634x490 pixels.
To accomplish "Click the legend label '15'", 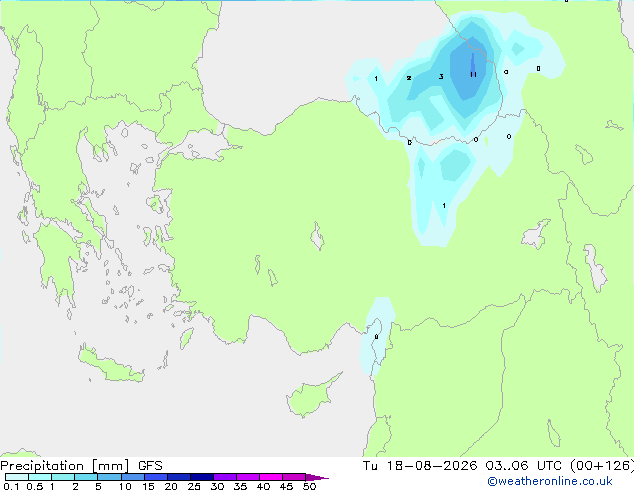I will pos(148,486).
